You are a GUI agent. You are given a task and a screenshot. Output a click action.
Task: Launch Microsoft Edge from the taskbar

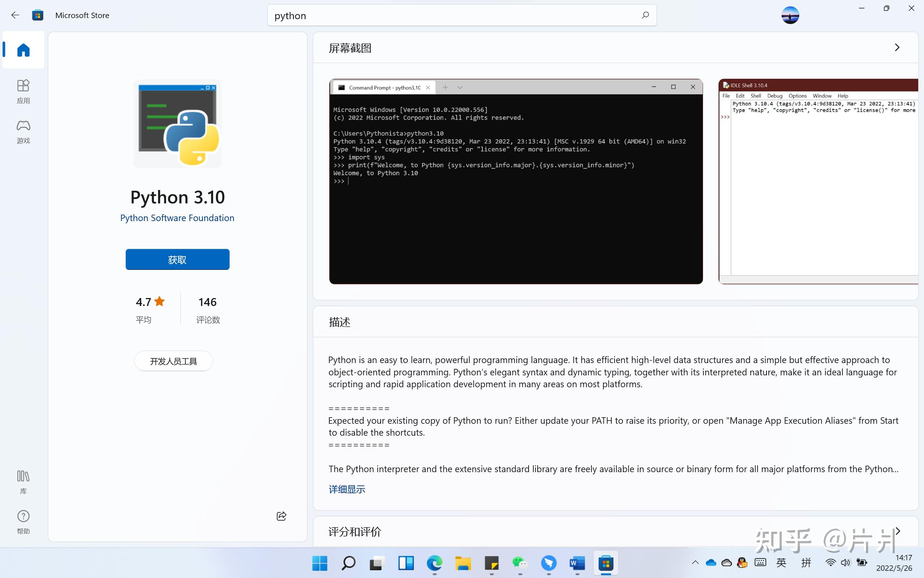pos(434,563)
